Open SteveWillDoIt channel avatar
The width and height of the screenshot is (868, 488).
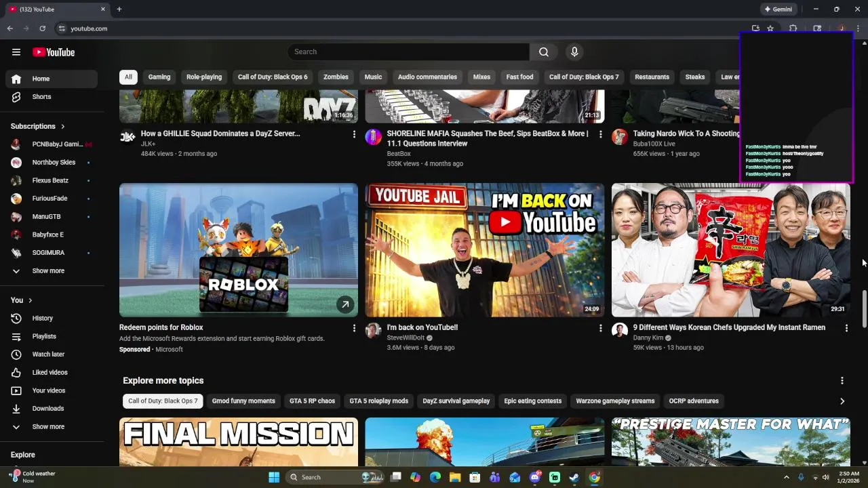[373, 330]
